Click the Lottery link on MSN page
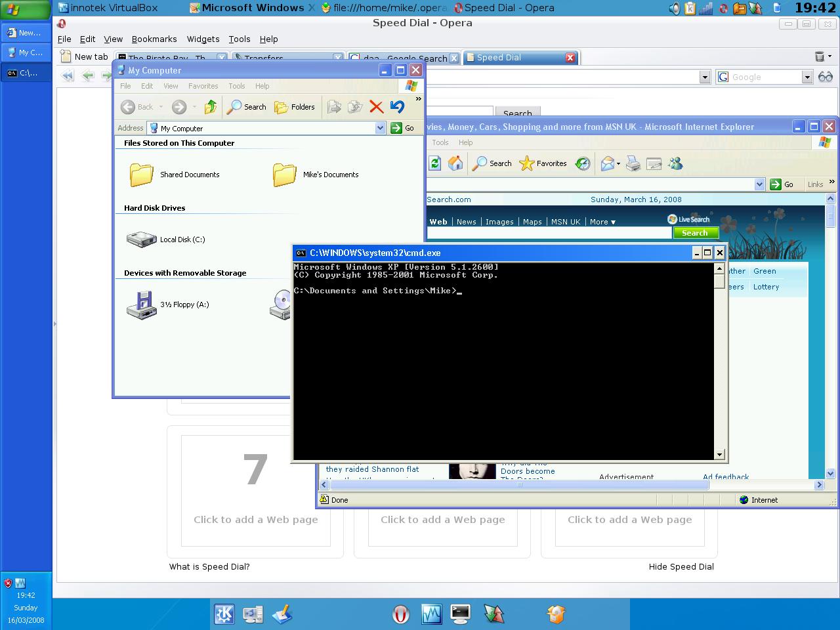The image size is (840, 630). [x=766, y=287]
